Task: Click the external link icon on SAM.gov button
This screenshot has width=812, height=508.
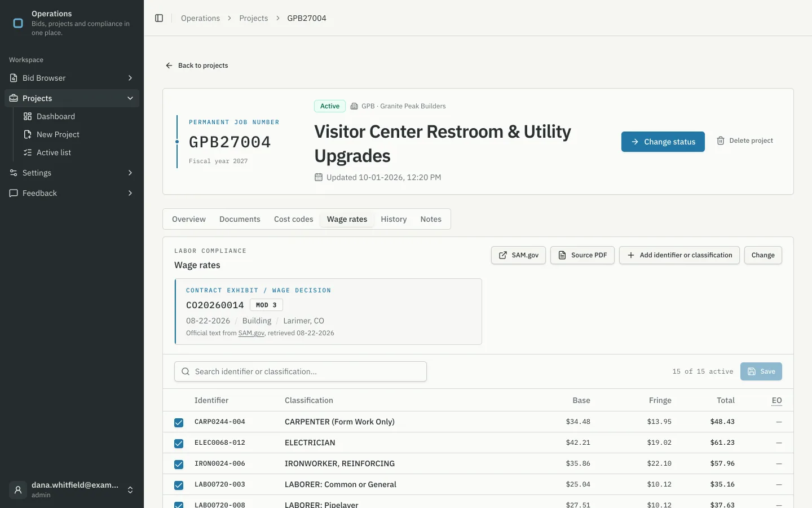Action: (x=503, y=255)
